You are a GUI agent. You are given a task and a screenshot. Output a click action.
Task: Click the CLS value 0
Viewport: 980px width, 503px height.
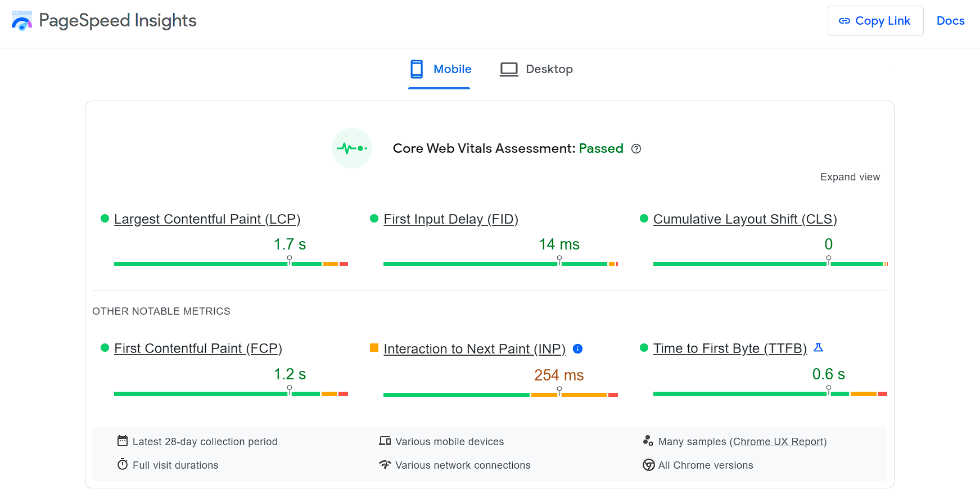pyautogui.click(x=829, y=244)
